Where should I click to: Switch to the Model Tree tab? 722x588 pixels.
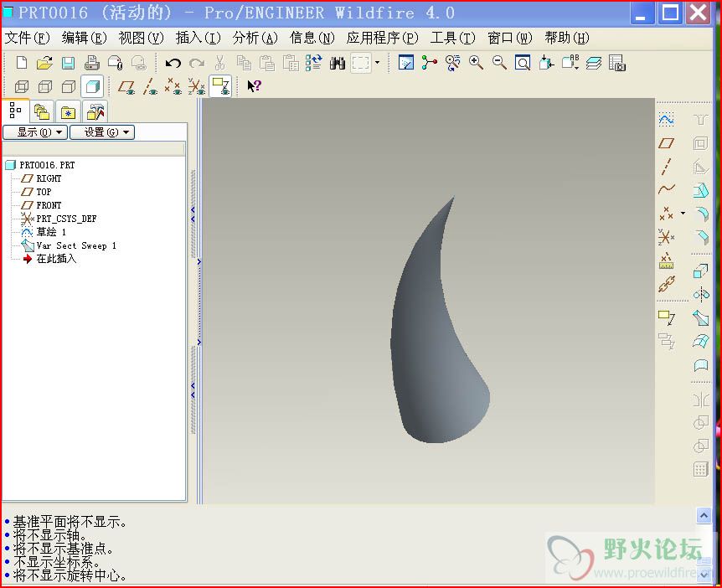pyautogui.click(x=16, y=111)
